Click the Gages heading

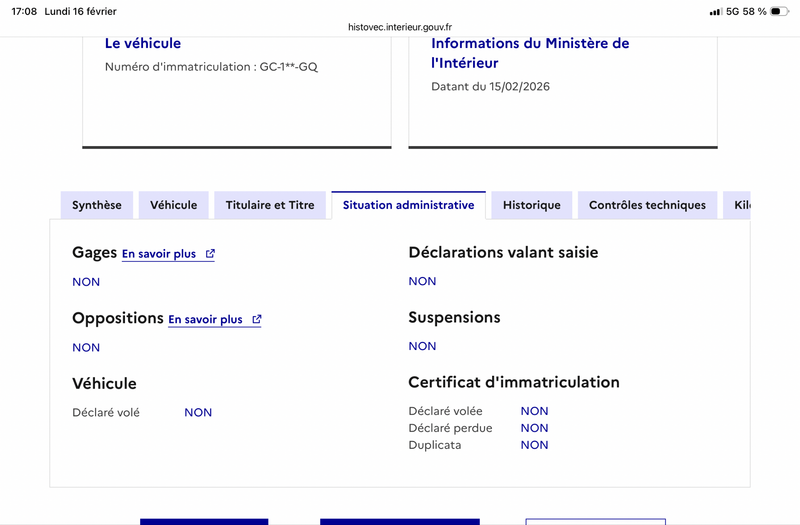coord(94,253)
